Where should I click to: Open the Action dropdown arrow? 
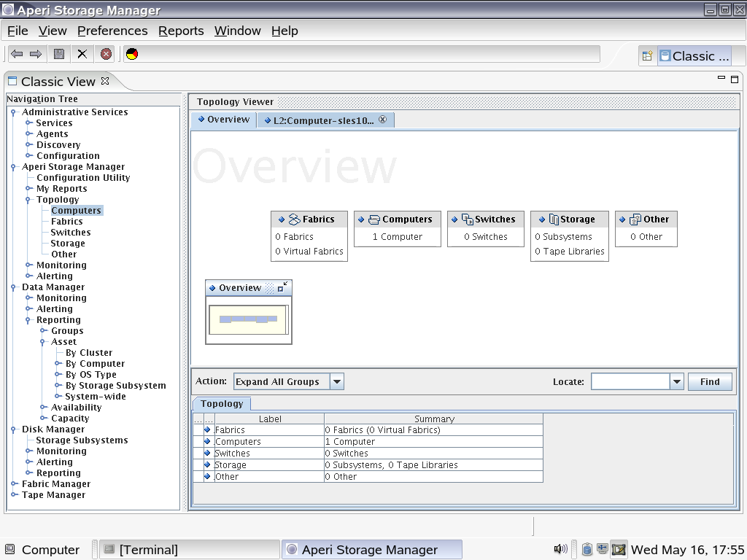coord(337,381)
